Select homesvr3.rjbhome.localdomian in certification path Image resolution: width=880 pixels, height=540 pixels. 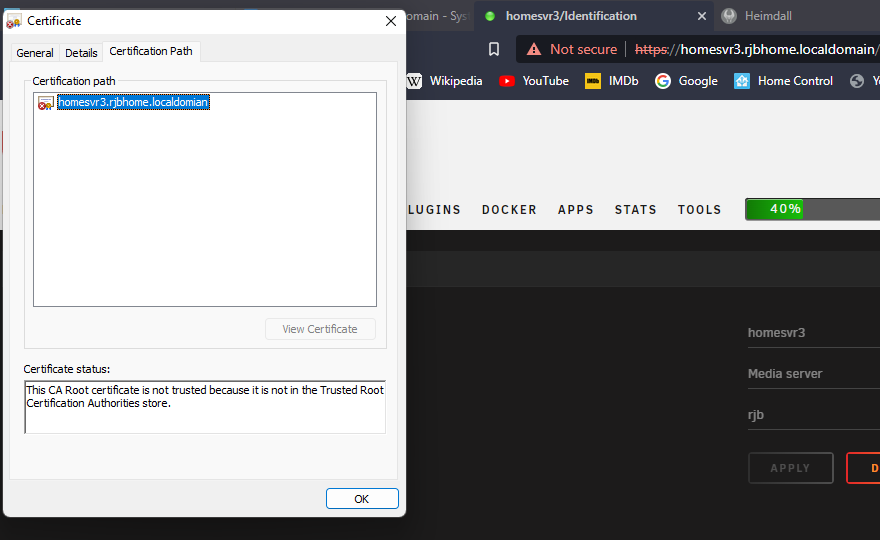pyautogui.click(x=133, y=102)
